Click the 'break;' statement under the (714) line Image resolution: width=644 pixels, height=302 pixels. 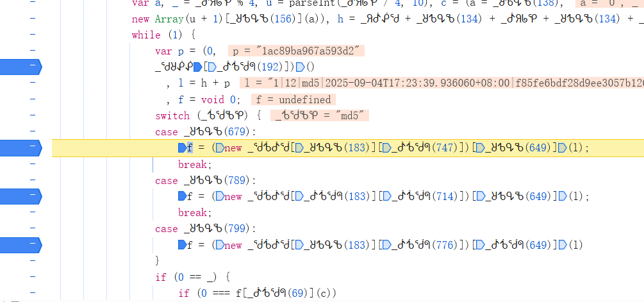(195, 213)
